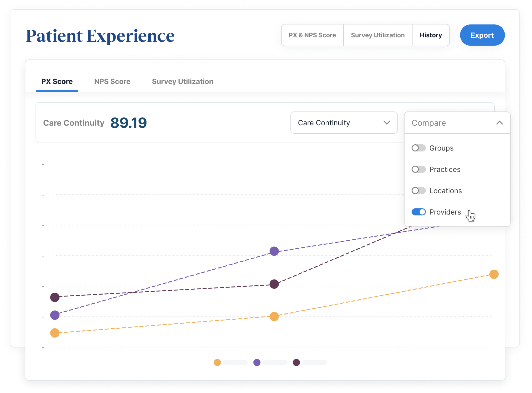The width and height of the screenshot is (532, 393).
Task: Switch to the NPS Score tab
Action: (112, 82)
